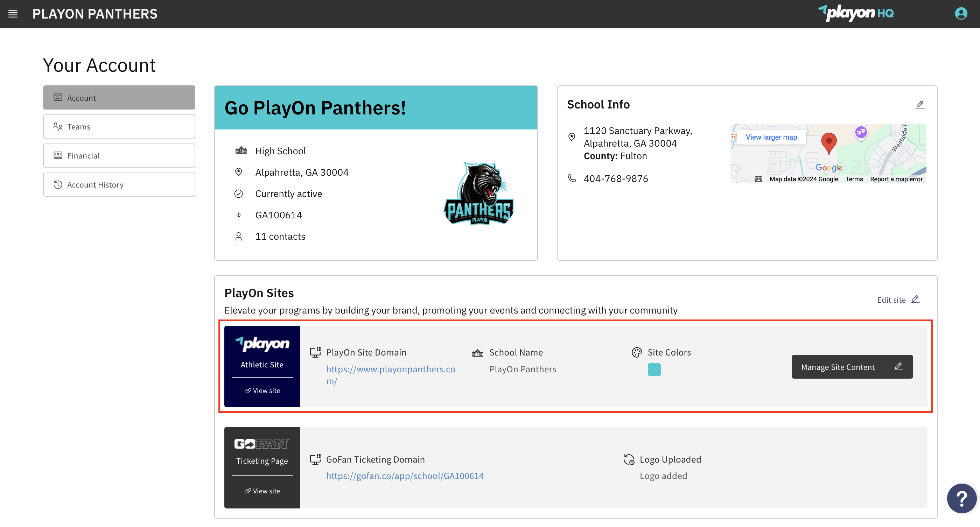Open the playonpanthers.com domain link
Screen dimensions: 980x527
(390, 375)
